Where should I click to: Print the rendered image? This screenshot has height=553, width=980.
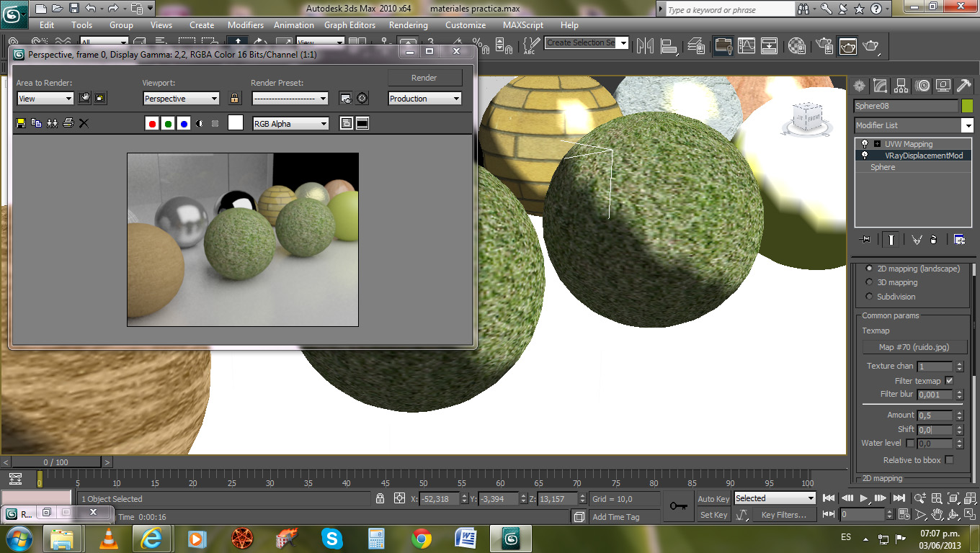click(x=68, y=123)
